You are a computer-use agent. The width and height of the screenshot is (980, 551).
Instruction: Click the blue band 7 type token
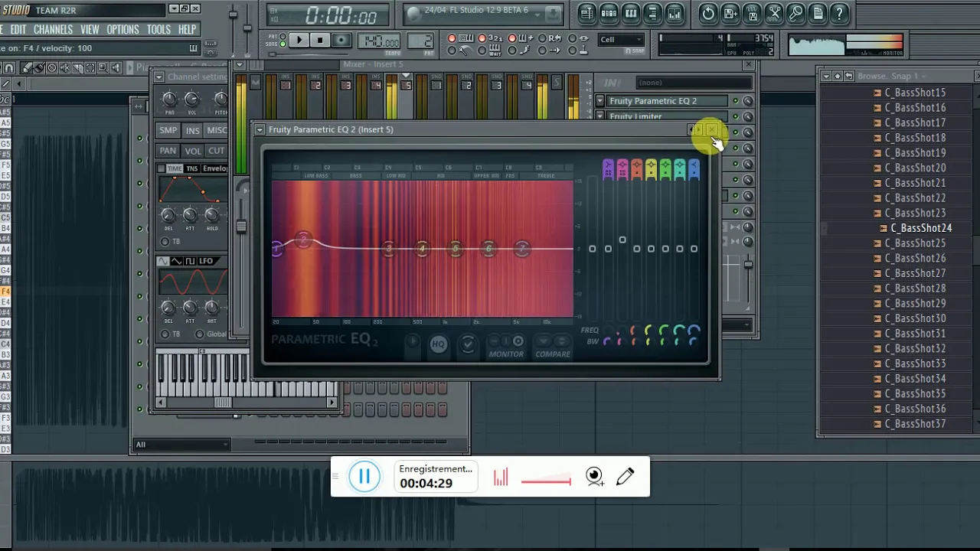tap(694, 168)
